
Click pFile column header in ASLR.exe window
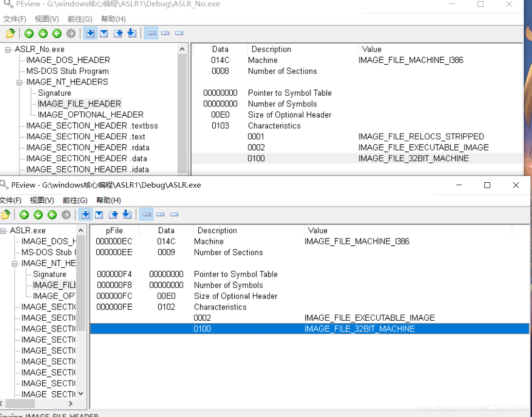(114, 231)
